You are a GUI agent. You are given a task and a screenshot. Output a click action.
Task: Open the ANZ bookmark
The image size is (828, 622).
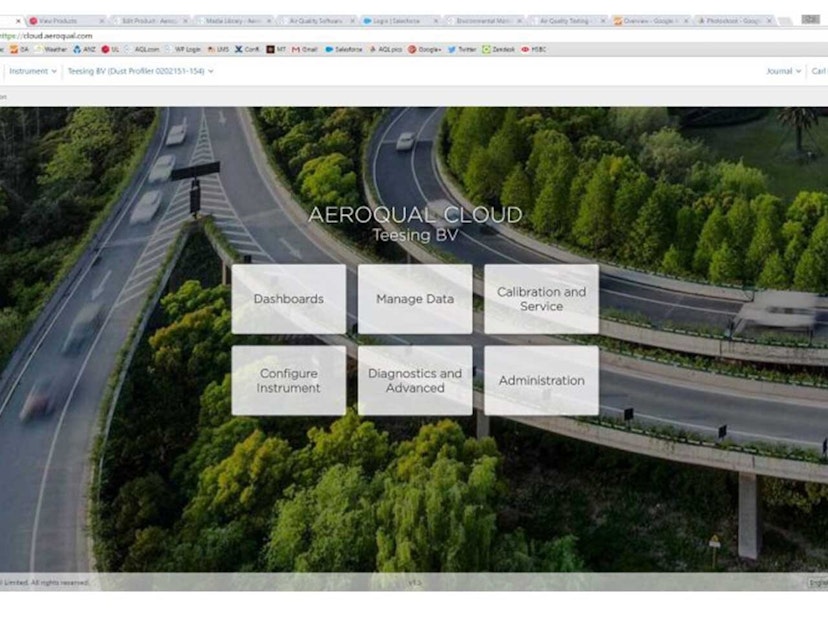point(86,48)
